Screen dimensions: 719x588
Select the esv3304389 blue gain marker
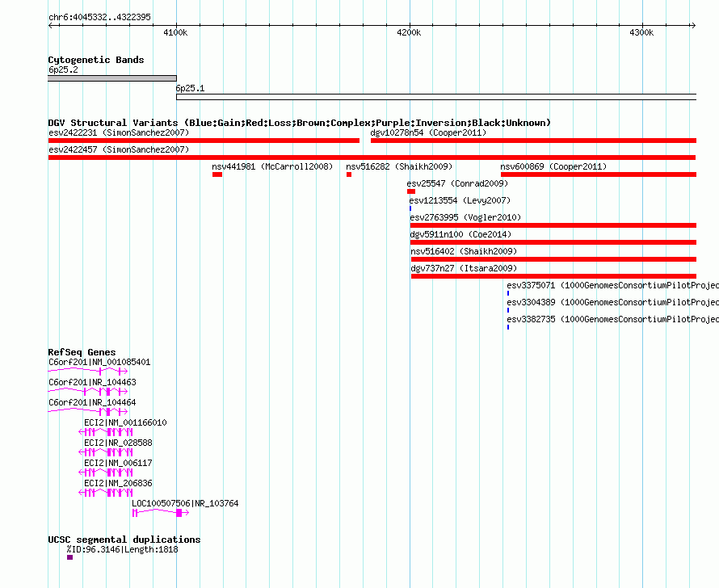508,310
